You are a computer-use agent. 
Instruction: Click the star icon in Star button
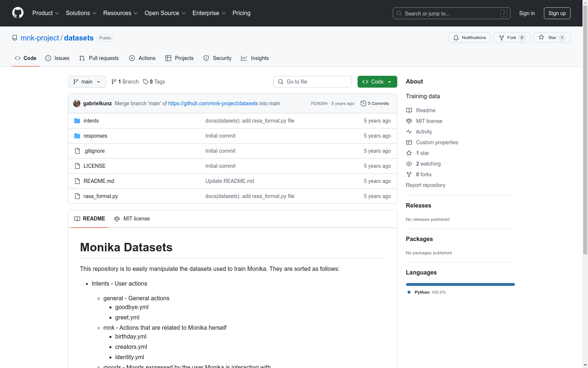[541, 38]
